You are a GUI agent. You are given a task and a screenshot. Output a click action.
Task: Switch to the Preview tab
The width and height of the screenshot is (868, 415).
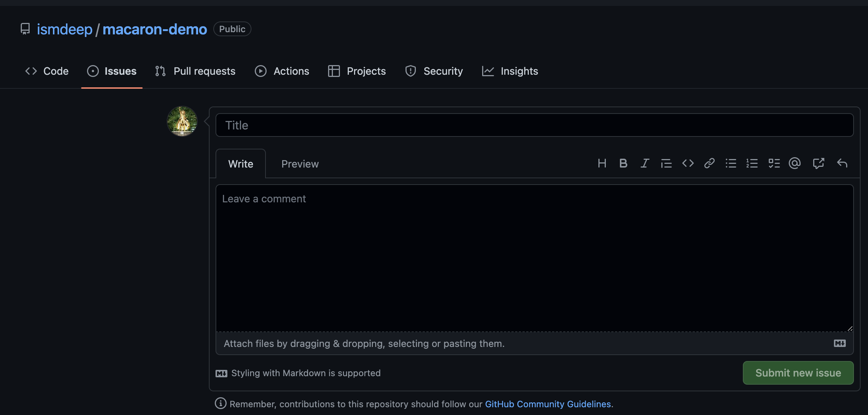point(300,163)
